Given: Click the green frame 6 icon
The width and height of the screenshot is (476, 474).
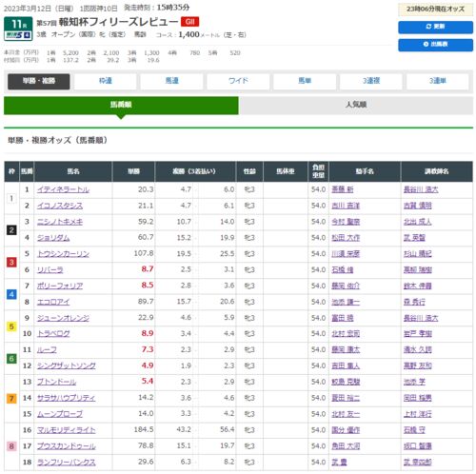Looking at the screenshot, I should [x=11, y=358].
